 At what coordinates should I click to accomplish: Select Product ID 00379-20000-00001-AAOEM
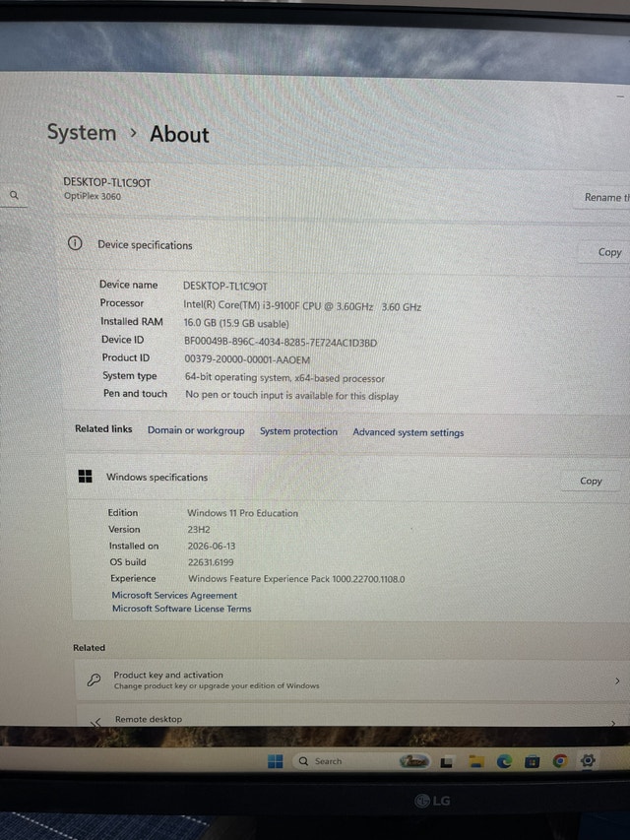tap(247, 359)
